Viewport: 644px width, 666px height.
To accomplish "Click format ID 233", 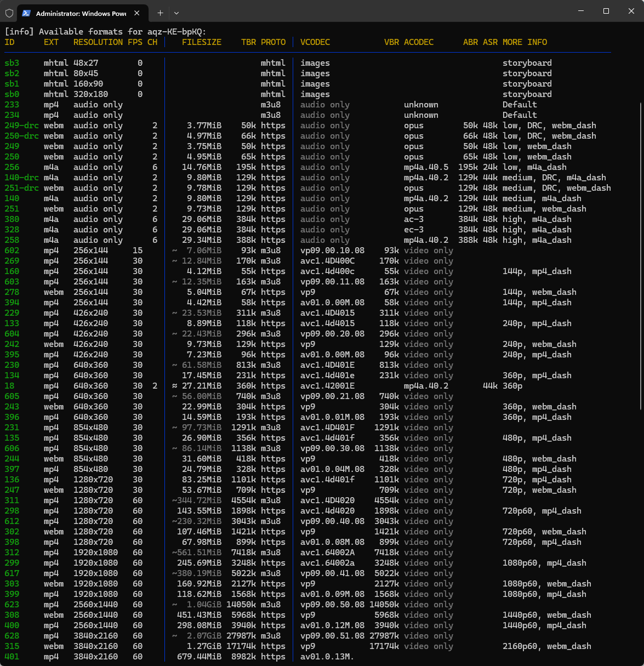I will [12, 105].
